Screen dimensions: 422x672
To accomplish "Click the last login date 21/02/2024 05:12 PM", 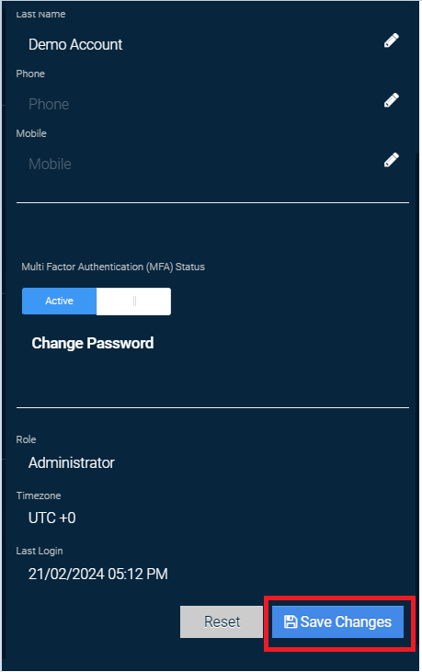I will pyautogui.click(x=98, y=574).
